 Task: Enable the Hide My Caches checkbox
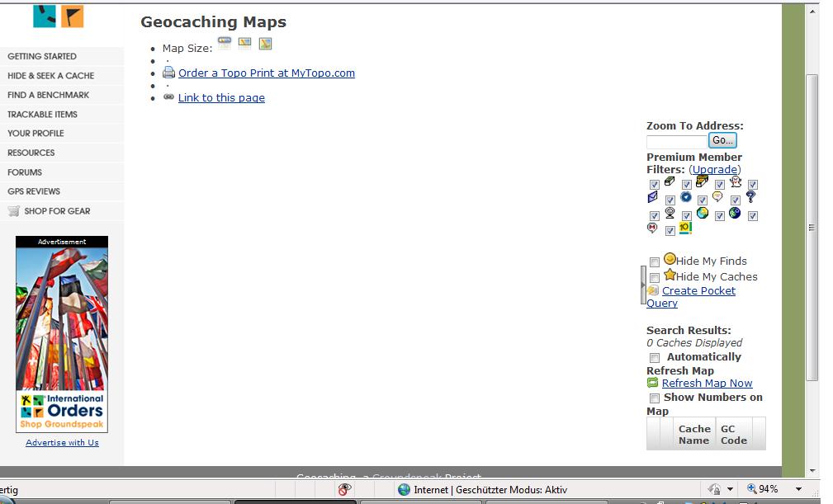pos(655,277)
